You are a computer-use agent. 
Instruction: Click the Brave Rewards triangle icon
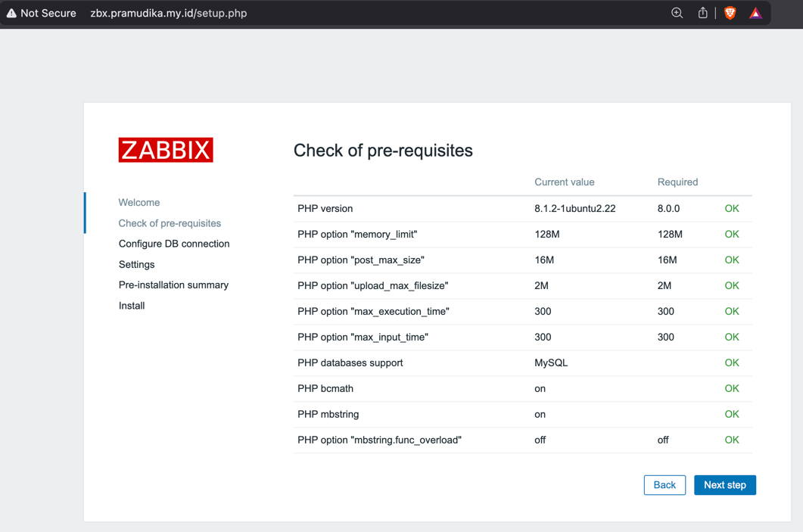pyautogui.click(x=756, y=14)
